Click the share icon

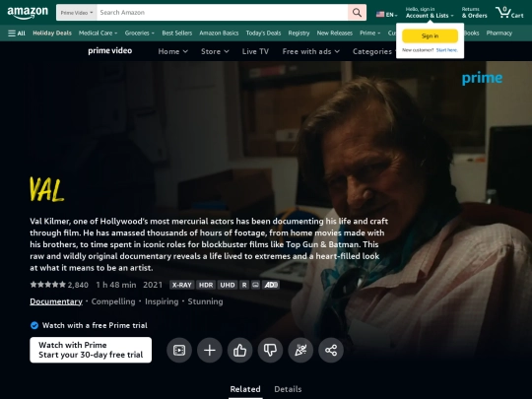[331, 350]
